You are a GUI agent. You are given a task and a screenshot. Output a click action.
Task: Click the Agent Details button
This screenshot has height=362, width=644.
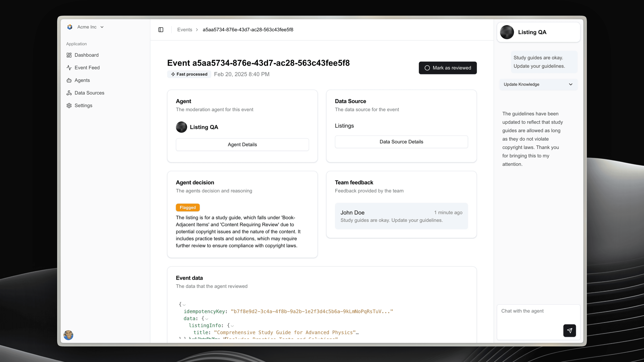click(x=242, y=145)
